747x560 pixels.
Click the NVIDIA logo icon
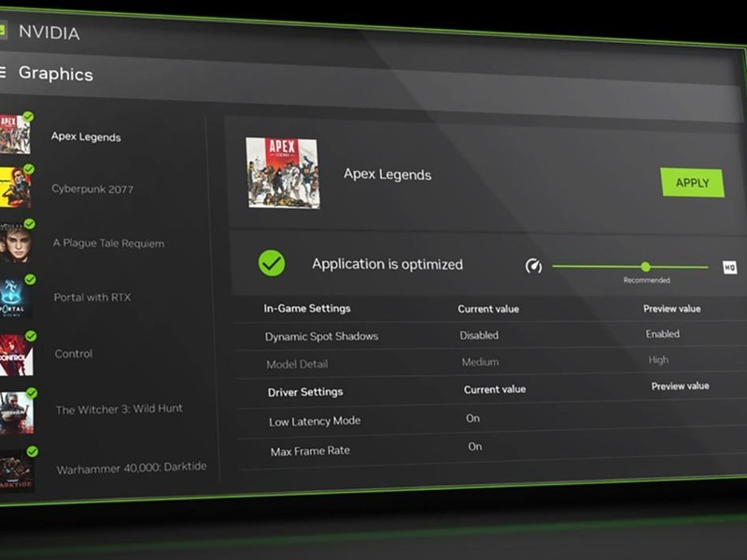3,31
